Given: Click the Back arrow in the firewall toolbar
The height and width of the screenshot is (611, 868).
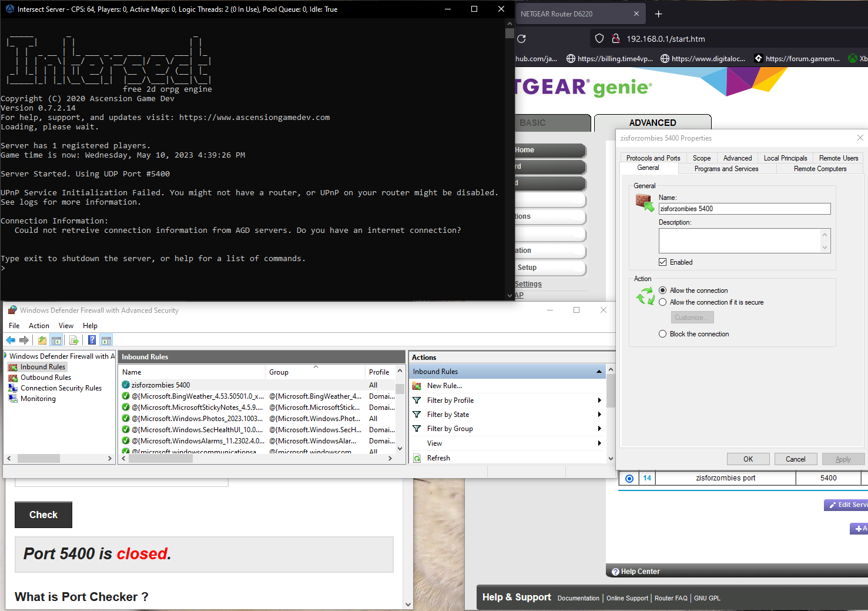Looking at the screenshot, I should [x=10, y=340].
